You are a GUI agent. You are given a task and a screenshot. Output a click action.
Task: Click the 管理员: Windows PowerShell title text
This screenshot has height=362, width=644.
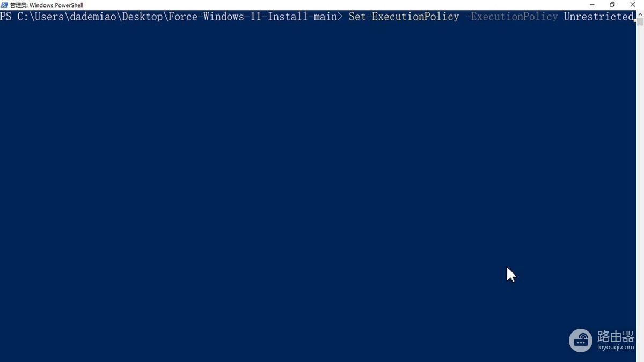click(x=47, y=5)
